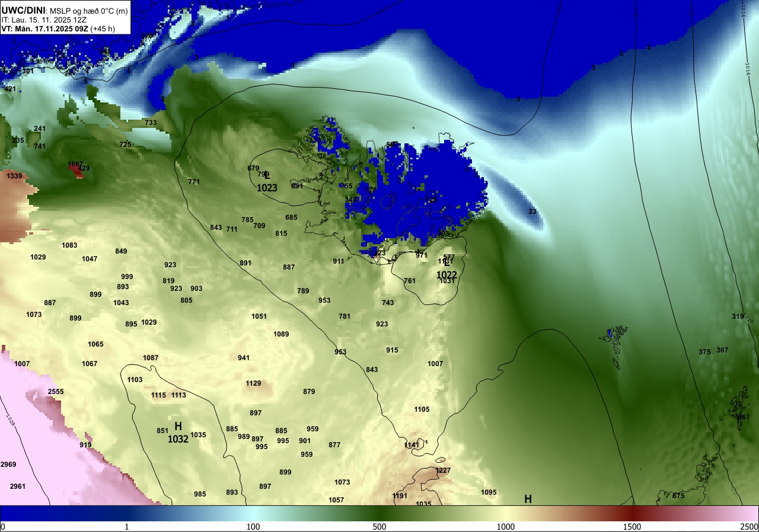The image size is (759, 532).
Task: Click the height value 1095
Action: [489, 492]
